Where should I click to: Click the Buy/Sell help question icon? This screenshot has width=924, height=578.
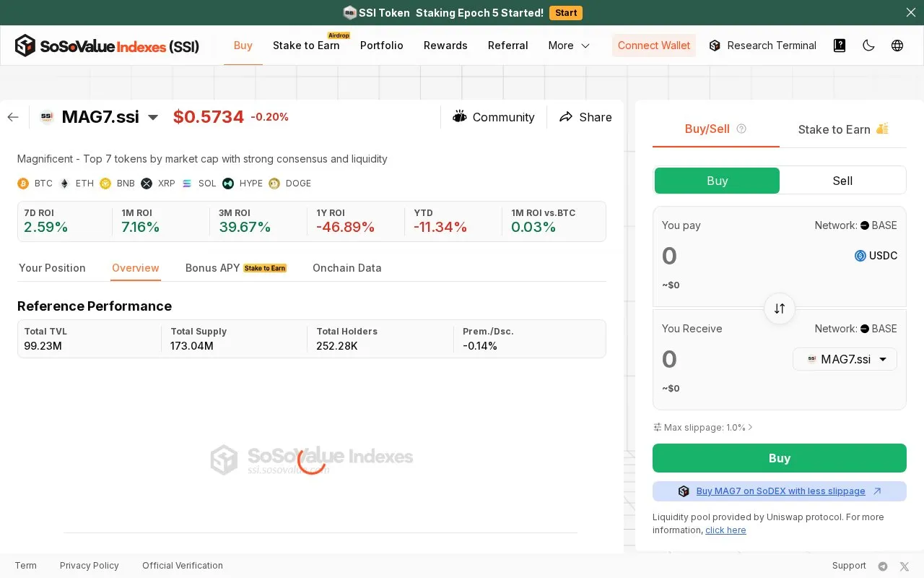pyautogui.click(x=741, y=129)
